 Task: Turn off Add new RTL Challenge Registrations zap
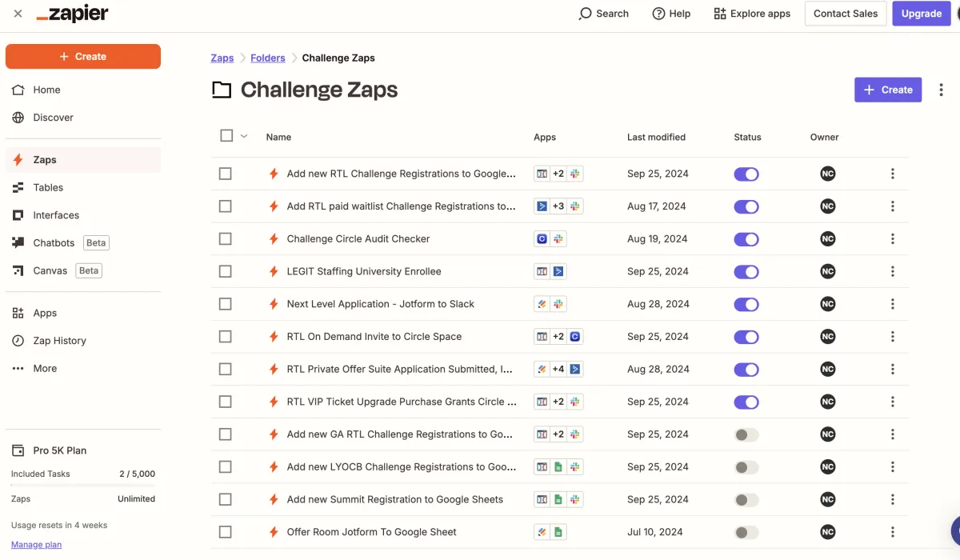(x=746, y=174)
